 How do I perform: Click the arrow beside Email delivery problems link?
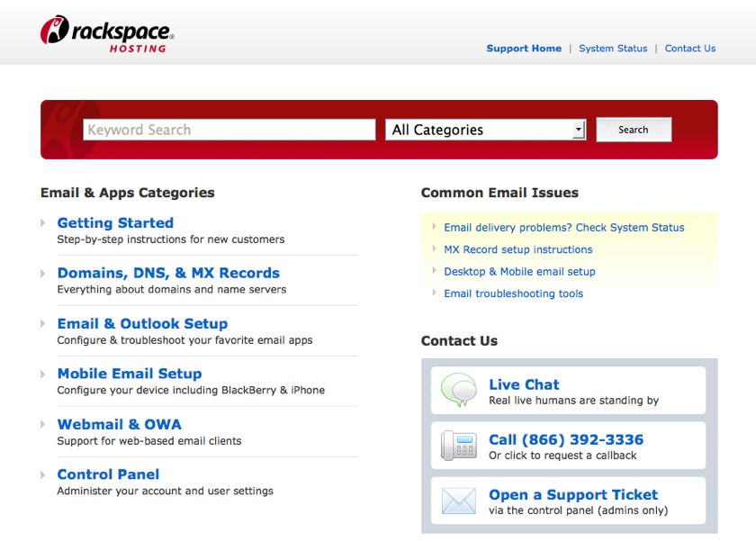pos(433,228)
